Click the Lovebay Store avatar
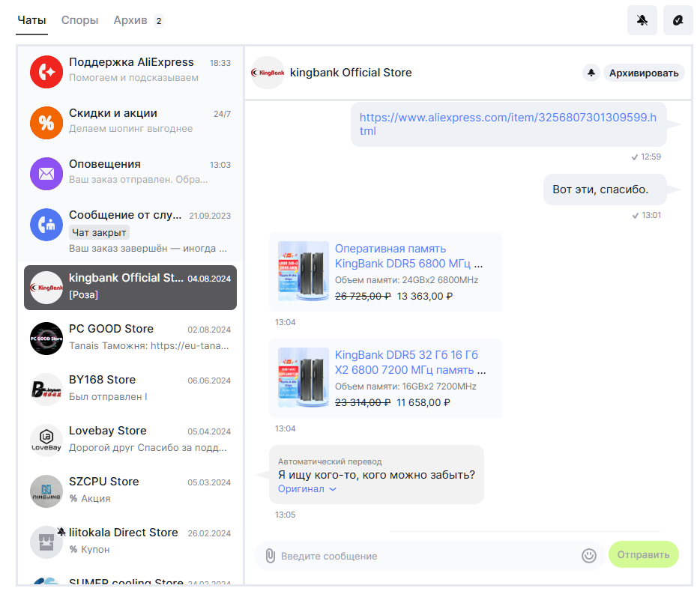 tap(46, 440)
